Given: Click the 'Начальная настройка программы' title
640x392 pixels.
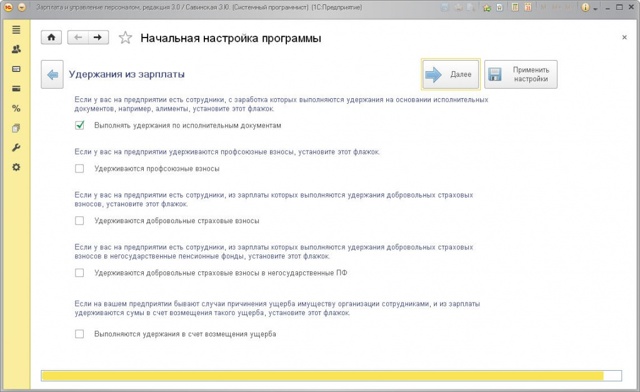Looking at the screenshot, I should coord(231,38).
